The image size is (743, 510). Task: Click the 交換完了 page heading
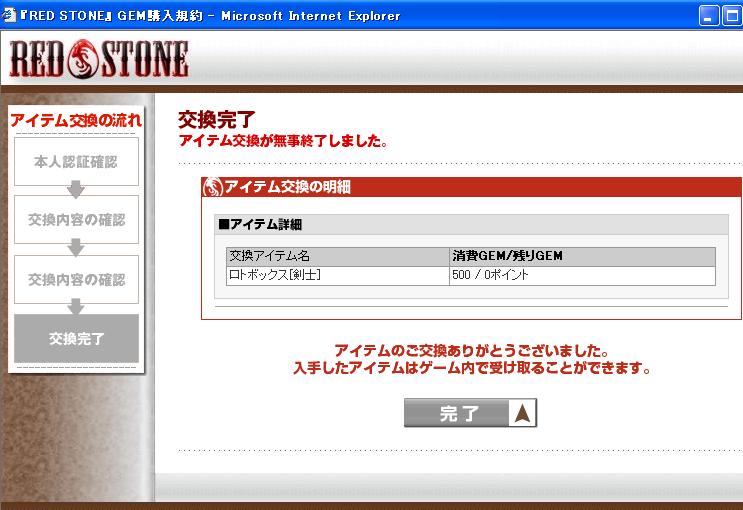217,120
